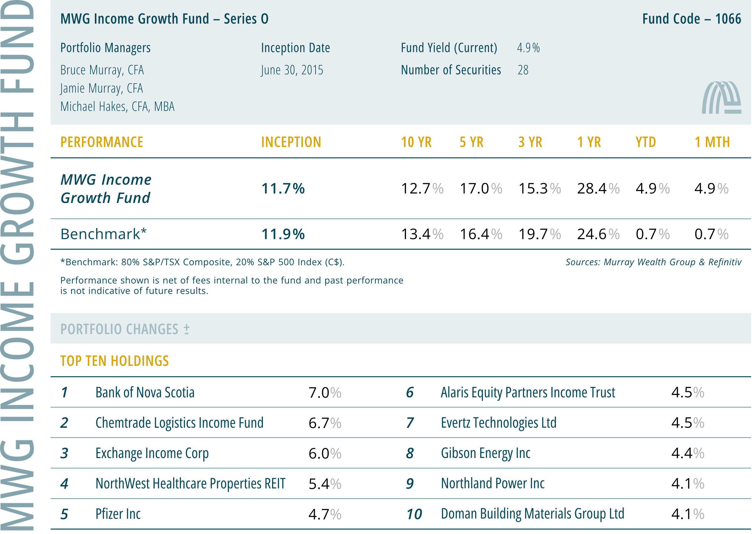The width and height of the screenshot is (756, 534).
Task: Open NorthWest Healthcare Properties REIT holding
Action: tap(190, 484)
